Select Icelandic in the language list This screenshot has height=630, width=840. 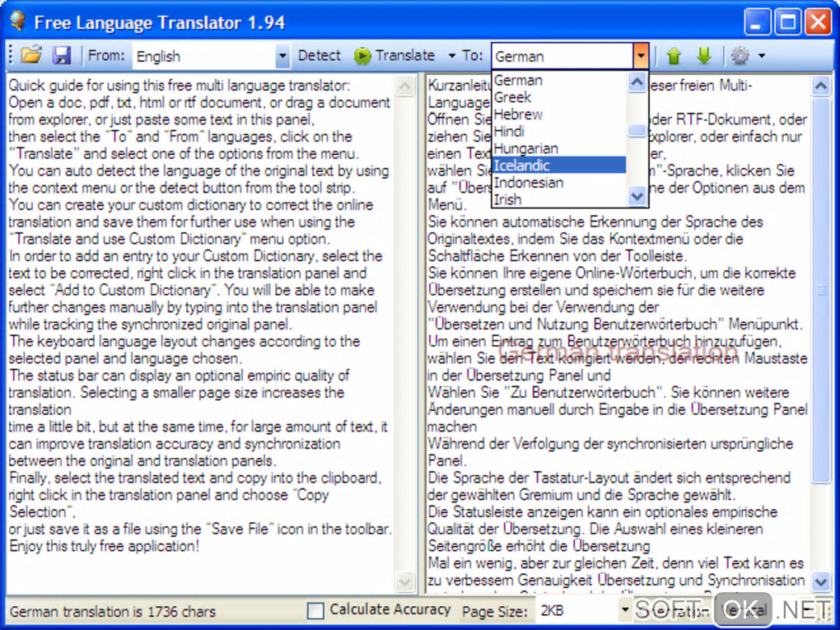tap(559, 166)
